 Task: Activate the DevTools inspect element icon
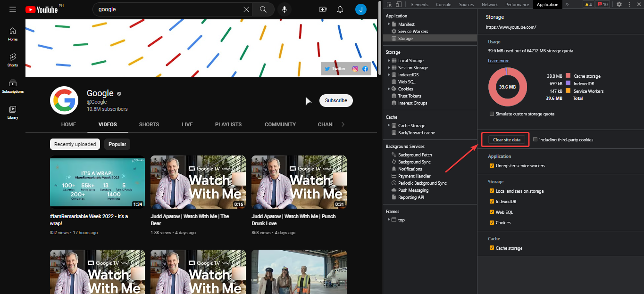click(390, 4)
